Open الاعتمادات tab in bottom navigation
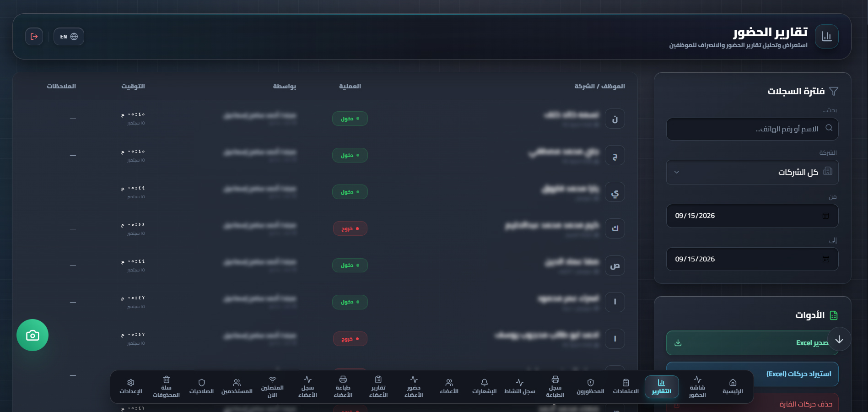This screenshot has height=412, width=868. (626, 387)
